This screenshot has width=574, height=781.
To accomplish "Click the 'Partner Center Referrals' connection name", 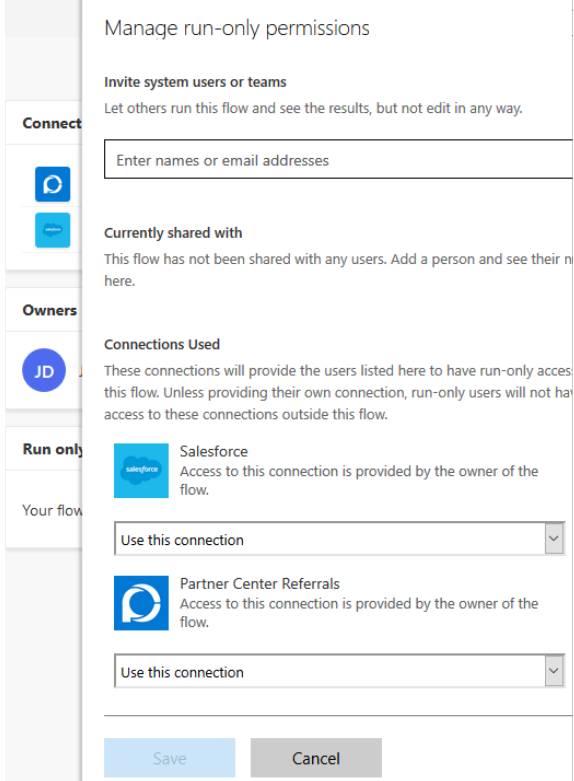I will click(260, 584).
